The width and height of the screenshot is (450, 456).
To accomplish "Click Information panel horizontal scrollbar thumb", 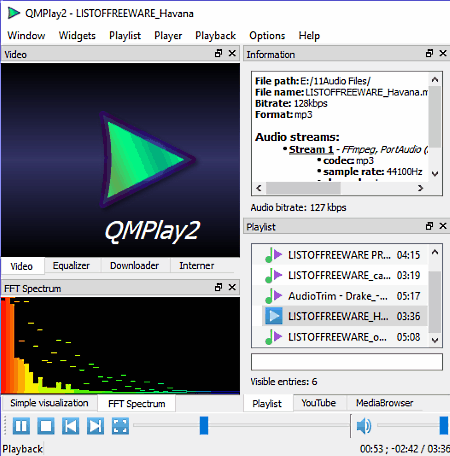I will click(x=303, y=188).
